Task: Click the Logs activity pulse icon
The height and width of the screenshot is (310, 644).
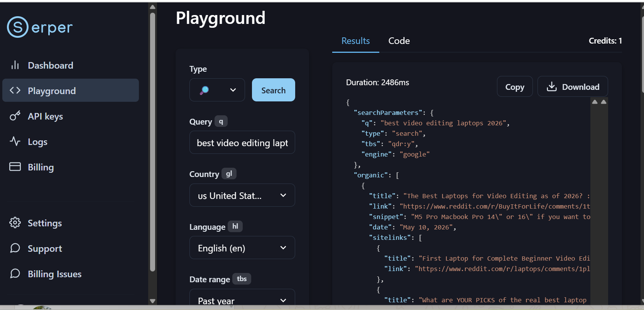Action: tap(15, 142)
